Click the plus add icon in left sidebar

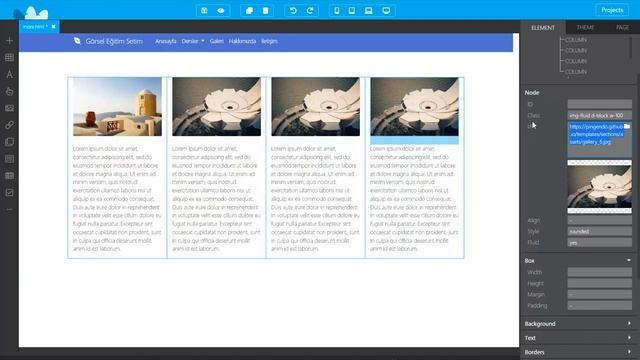pyautogui.click(x=9, y=40)
